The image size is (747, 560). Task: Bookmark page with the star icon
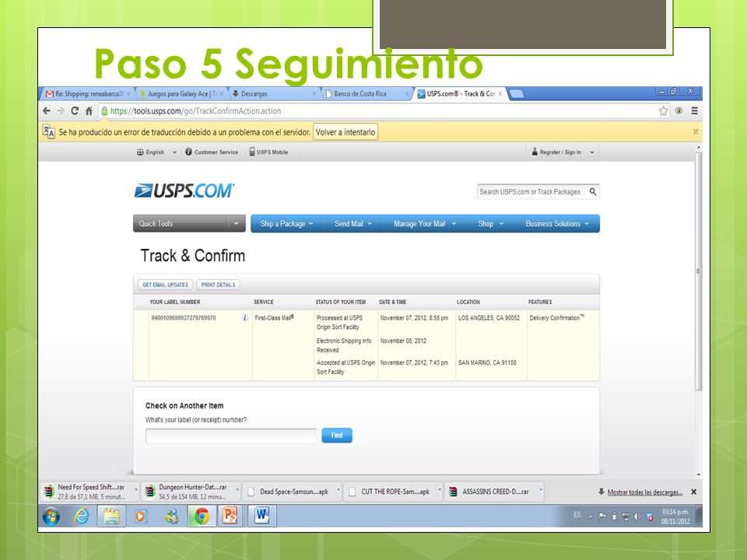[663, 111]
